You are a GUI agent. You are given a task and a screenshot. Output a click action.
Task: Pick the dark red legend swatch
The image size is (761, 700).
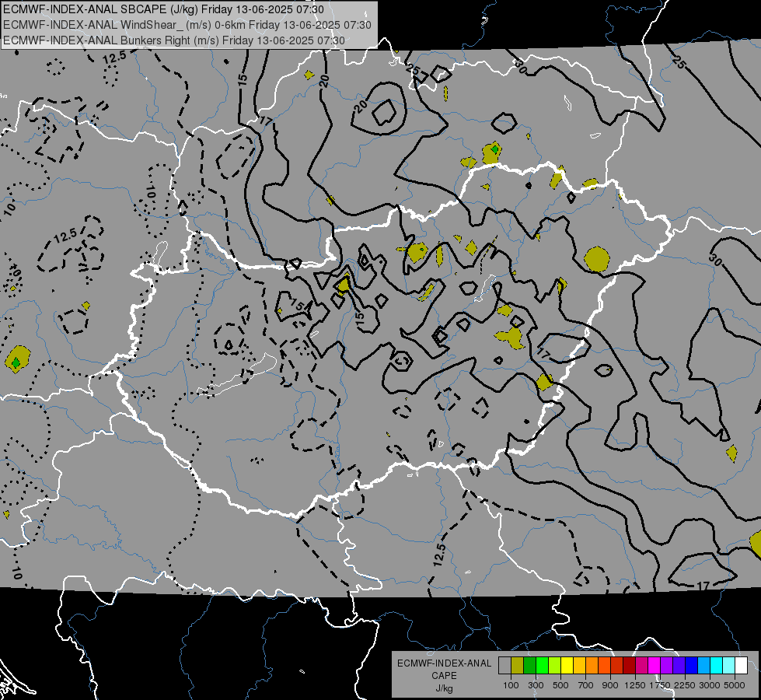tap(629, 665)
